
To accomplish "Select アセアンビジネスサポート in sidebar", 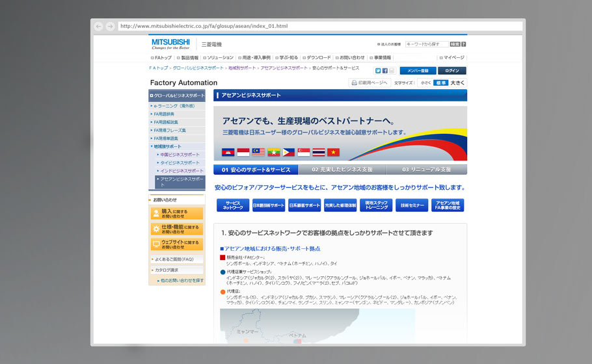I will [x=180, y=182].
